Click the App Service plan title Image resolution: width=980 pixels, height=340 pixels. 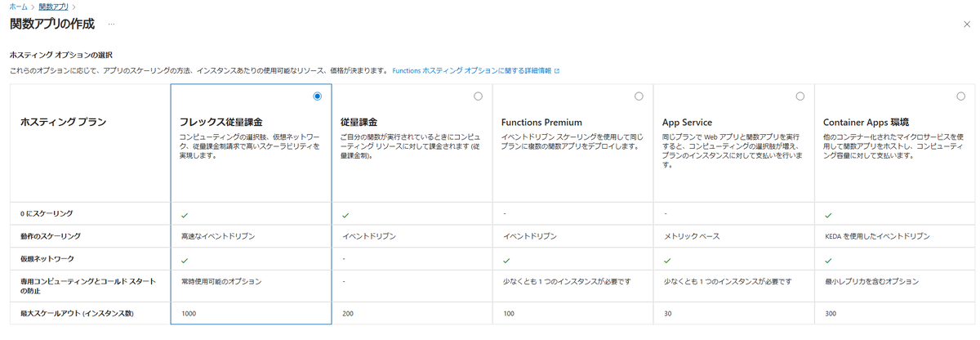(x=688, y=122)
